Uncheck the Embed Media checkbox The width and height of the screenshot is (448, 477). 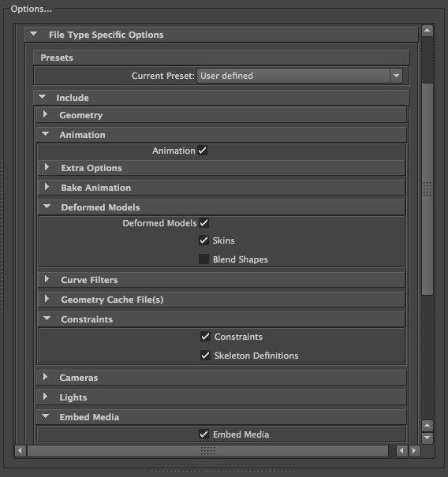[204, 434]
